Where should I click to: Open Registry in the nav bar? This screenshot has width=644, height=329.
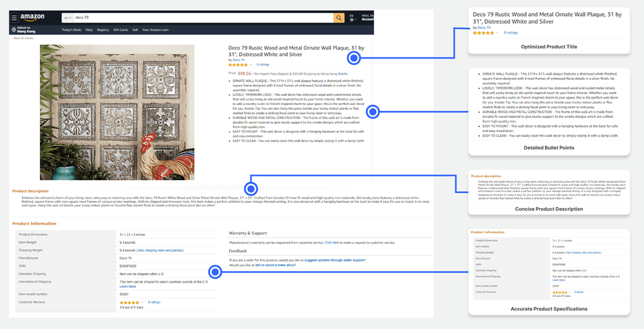click(103, 30)
